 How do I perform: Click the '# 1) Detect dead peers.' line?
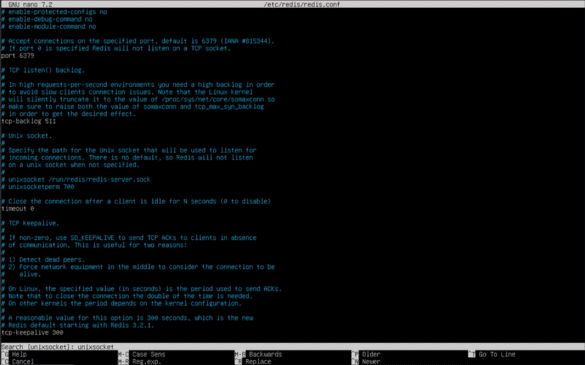43,260
